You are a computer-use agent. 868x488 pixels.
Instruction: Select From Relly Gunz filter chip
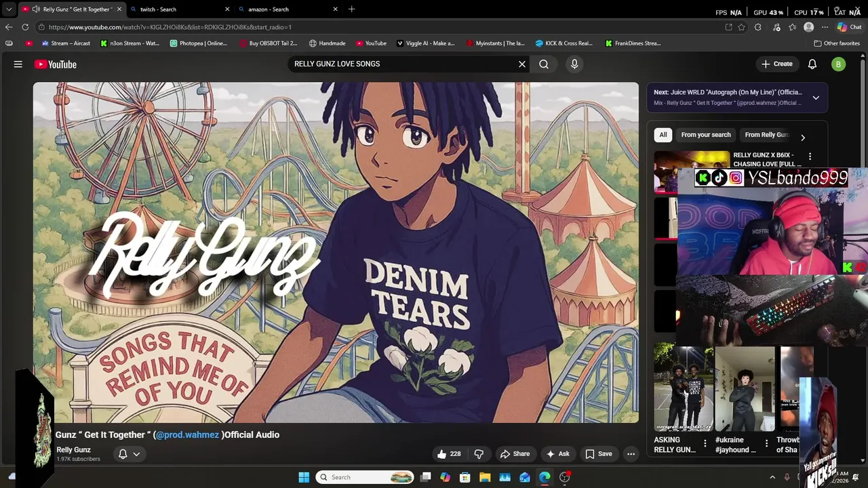767,135
